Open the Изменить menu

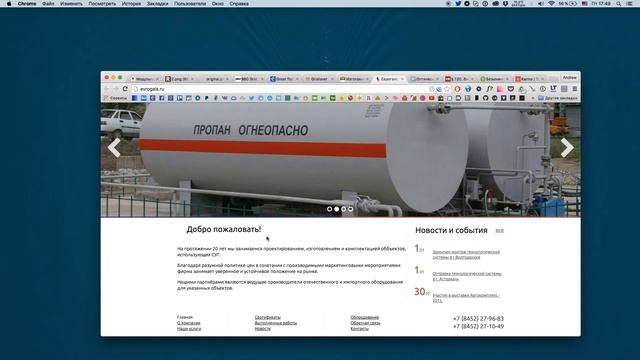point(71,4)
